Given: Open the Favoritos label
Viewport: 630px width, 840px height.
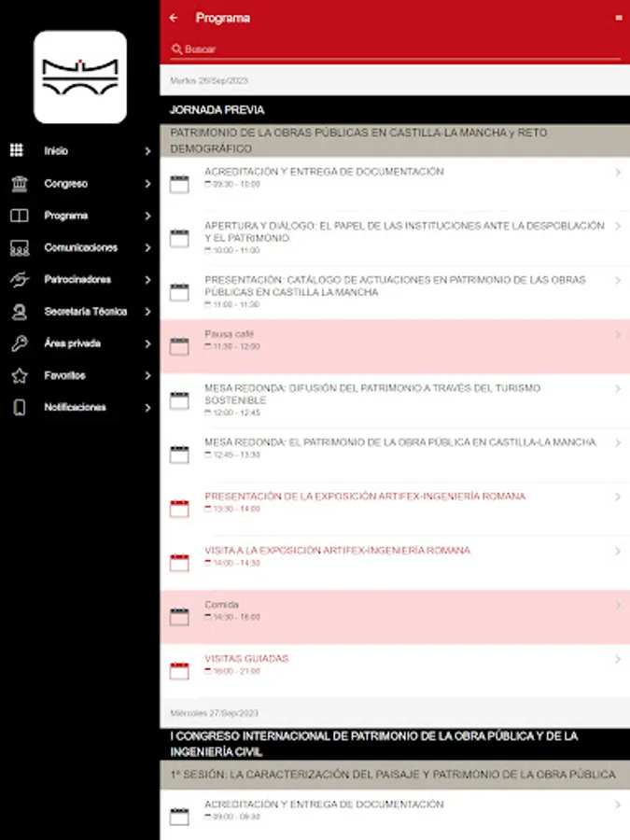Looking at the screenshot, I should tap(64, 375).
